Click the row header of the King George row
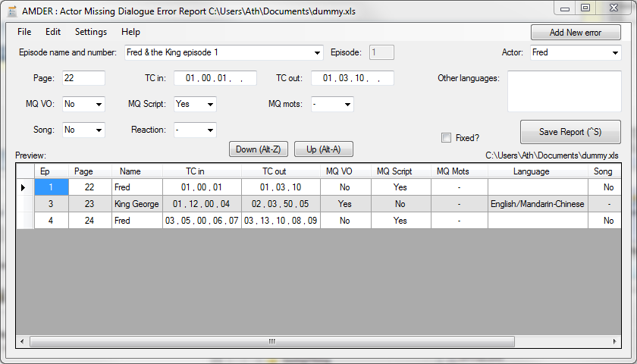 [x=25, y=204]
